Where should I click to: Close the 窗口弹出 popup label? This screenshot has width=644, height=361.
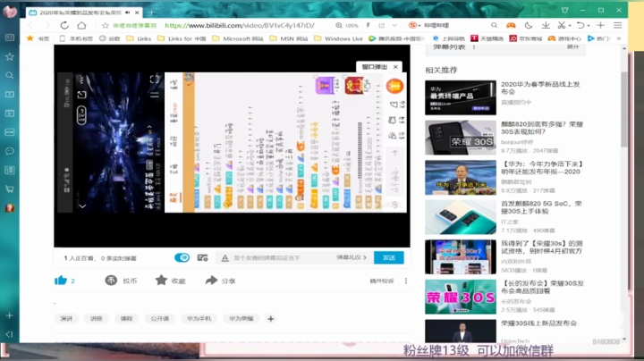(395, 66)
